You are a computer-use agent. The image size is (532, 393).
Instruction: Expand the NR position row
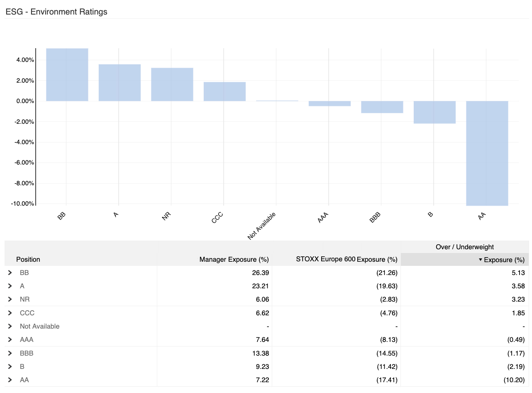point(10,299)
